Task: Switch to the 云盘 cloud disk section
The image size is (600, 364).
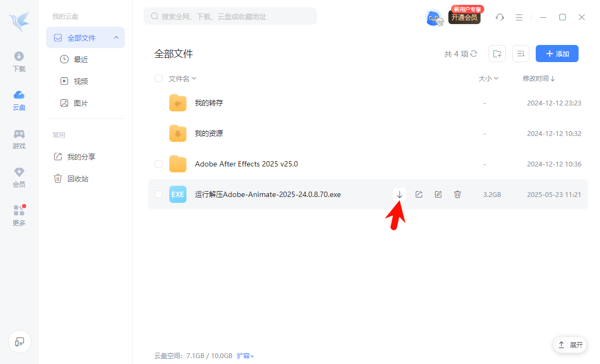Action: point(19,101)
